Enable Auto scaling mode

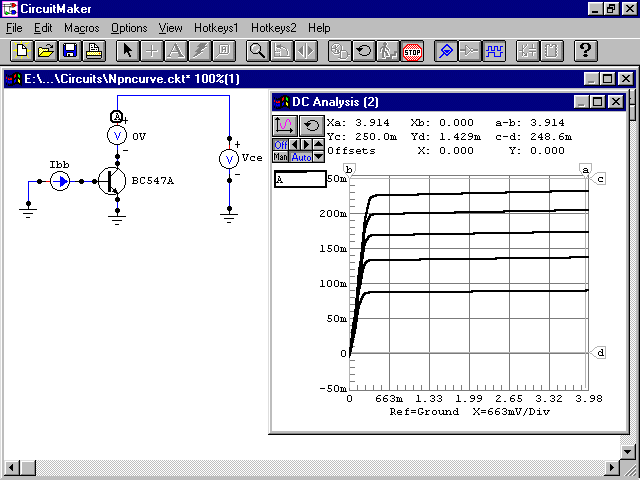click(301, 157)
